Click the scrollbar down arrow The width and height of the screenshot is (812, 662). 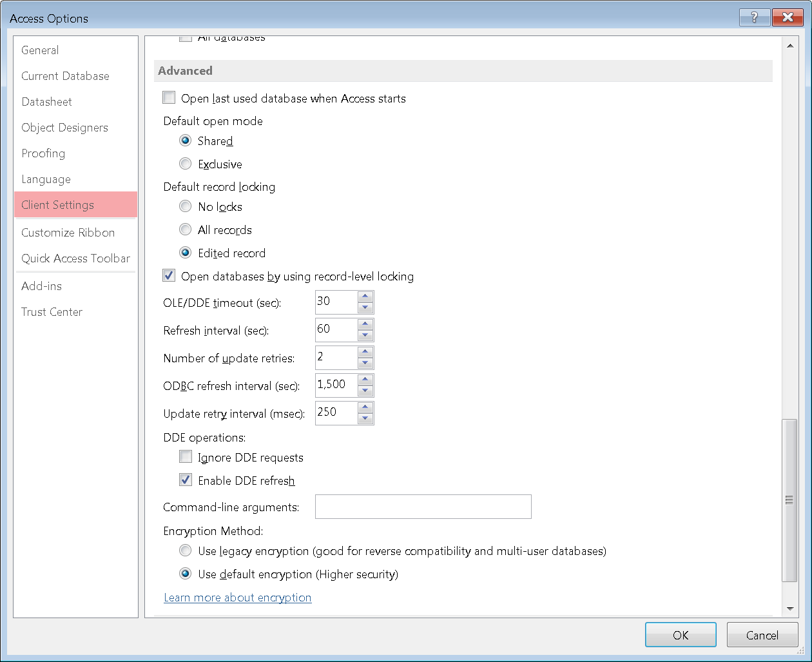click(x=789, y=608)
